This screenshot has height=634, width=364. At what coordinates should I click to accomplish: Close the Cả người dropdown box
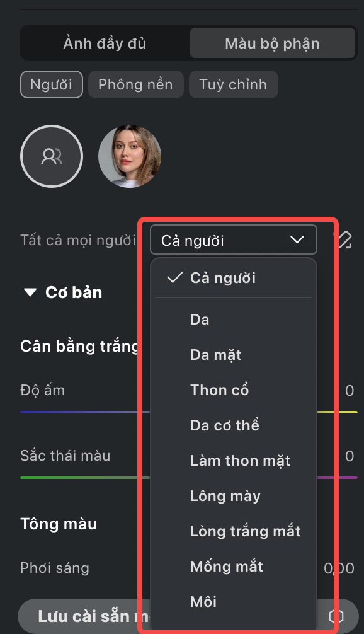pyautogui.click(x=234, y=239)
